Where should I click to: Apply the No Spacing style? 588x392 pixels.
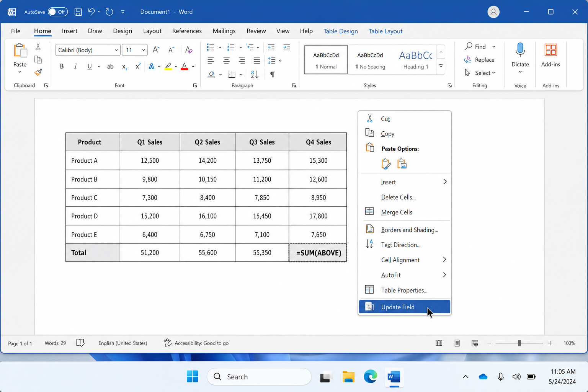370,60
